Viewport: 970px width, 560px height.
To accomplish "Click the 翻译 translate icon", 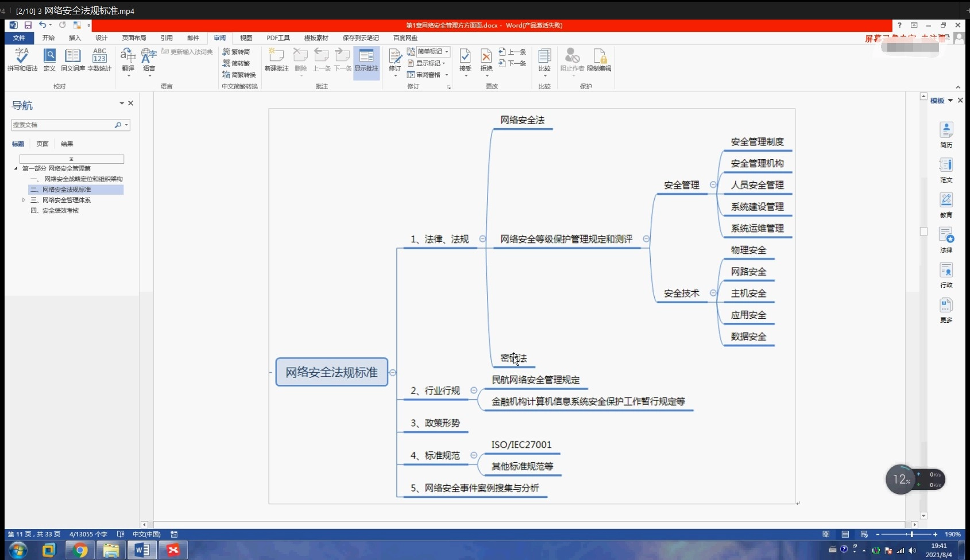I will [x=127, y=57].
